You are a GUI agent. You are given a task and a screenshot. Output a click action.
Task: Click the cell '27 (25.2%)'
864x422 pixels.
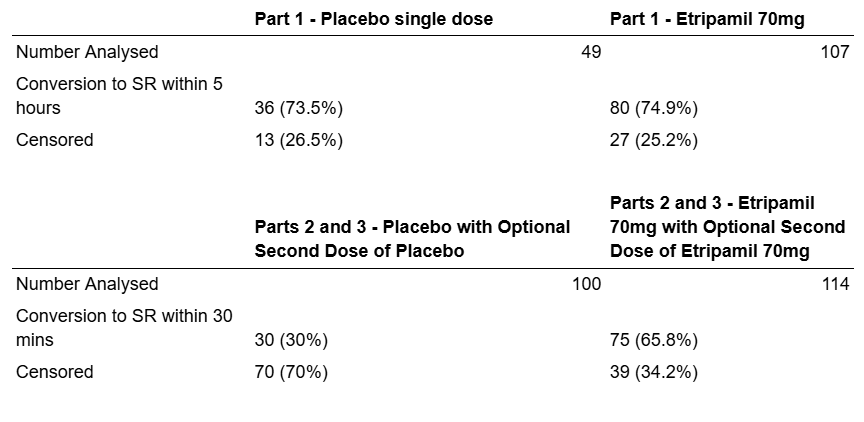[654, 140]
